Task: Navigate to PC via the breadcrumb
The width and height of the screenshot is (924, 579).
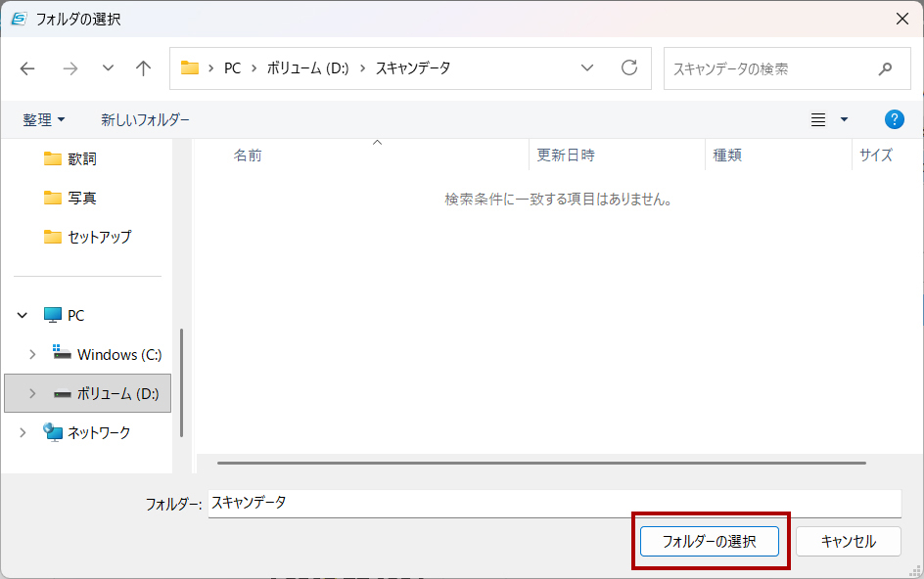Action: [232, 68]
